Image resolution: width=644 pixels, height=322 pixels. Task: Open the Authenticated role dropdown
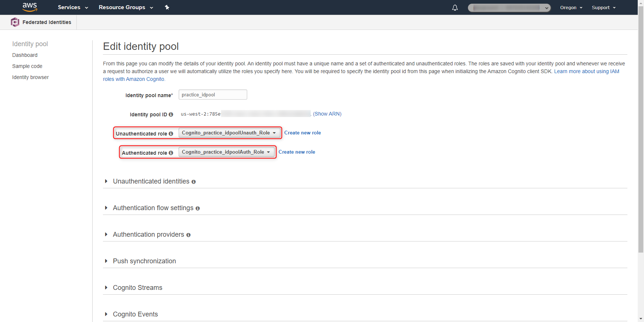point(226,152)
